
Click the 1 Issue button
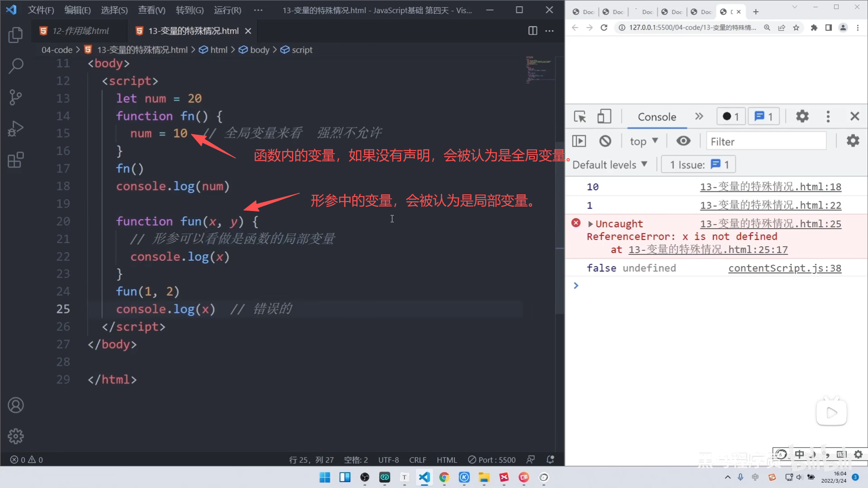(698, 164)
